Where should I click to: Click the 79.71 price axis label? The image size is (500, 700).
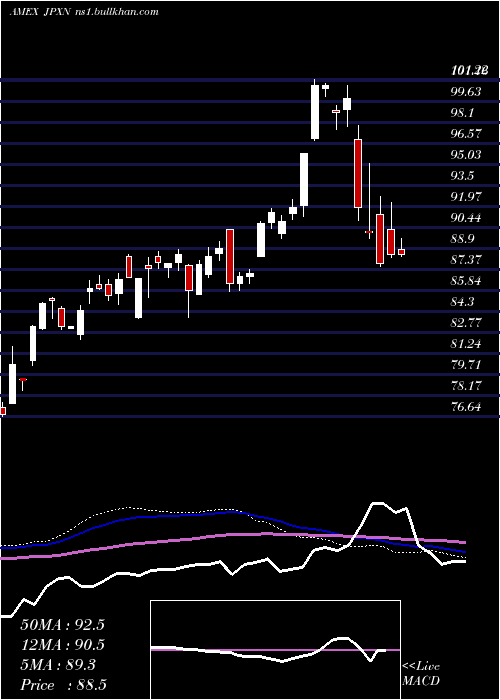click(x=466, y=364)
